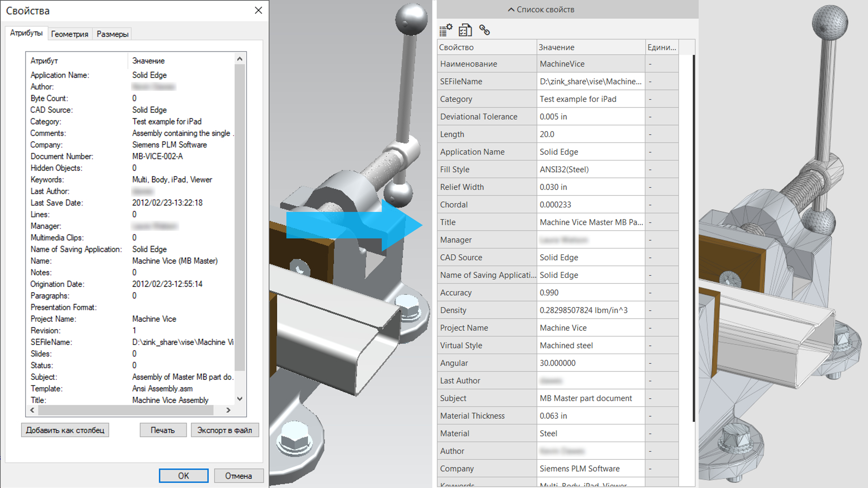Click the Density value 0.28298507824 lbm/in^3

[591, 310]
